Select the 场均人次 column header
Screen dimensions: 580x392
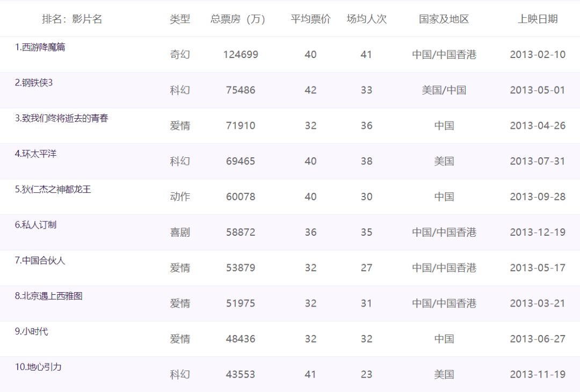click(x=366, y=19)
